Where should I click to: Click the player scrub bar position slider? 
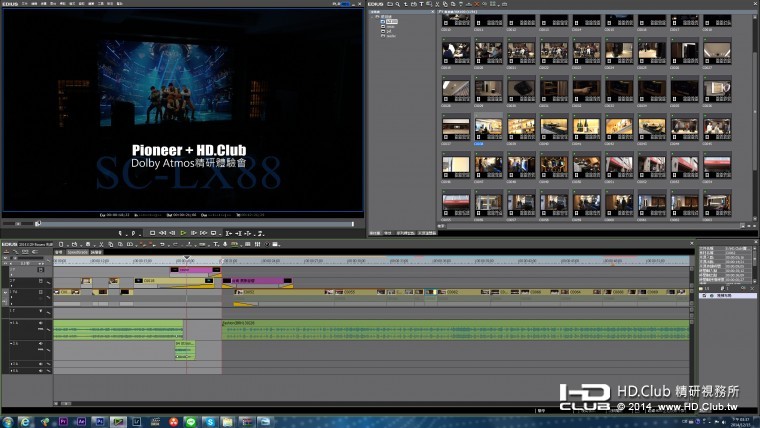click(38, 223)
